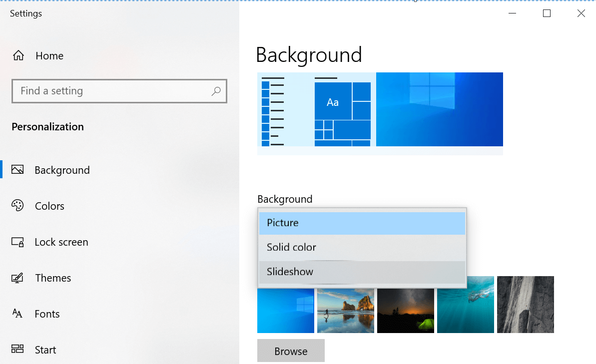The width and height of the screenshot is (596, 364).
Task: Click the Lock screen icon
Action: (18, 242)
